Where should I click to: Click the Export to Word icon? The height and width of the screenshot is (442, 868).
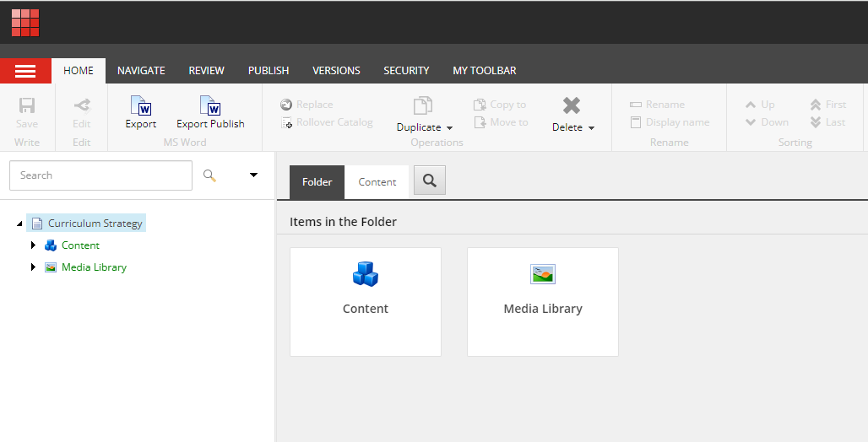coord(141,105)
